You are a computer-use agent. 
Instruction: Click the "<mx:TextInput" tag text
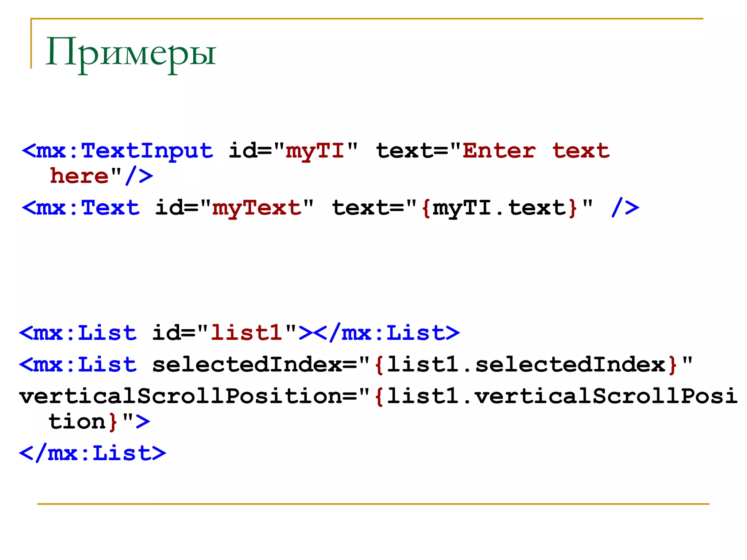117,151
